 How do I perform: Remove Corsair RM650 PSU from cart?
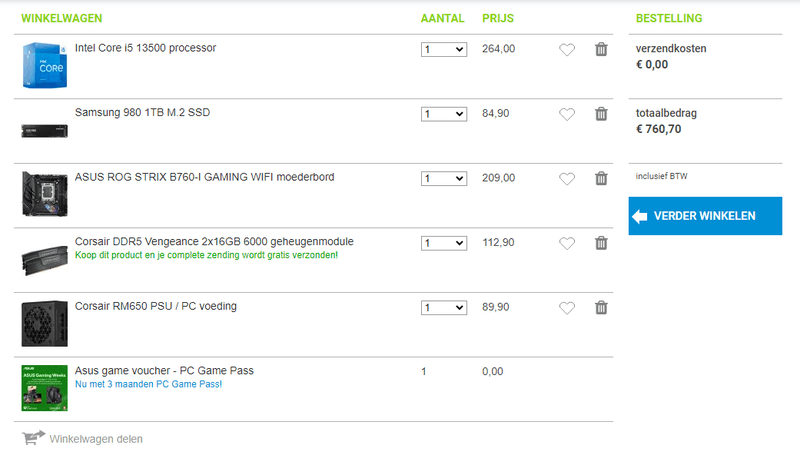coord(601,308)
